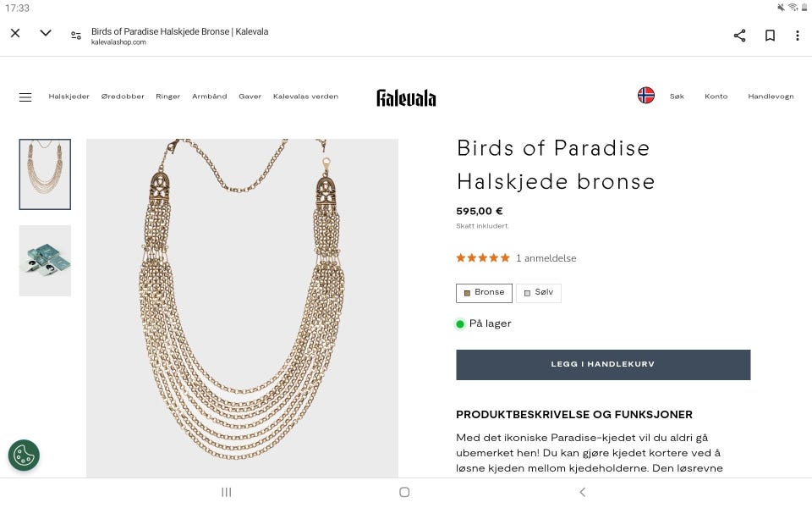The image size is (812, 508).
Task: Select the Sølv color variant
Action: click(x=539, y=292)
